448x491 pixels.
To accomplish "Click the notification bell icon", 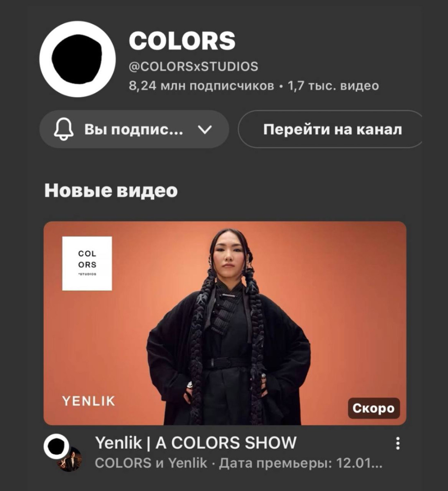I will pyautogui.click(x=63, y=130).
